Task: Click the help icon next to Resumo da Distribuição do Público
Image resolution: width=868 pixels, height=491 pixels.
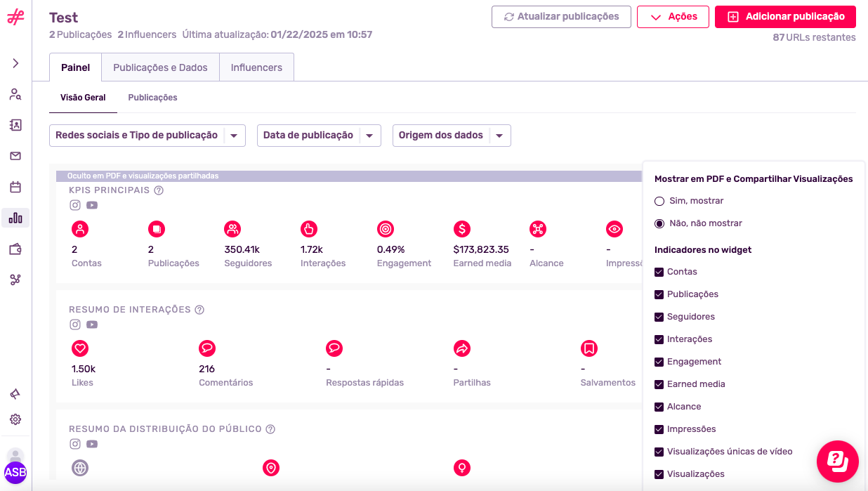Action: tap(270, 429)
